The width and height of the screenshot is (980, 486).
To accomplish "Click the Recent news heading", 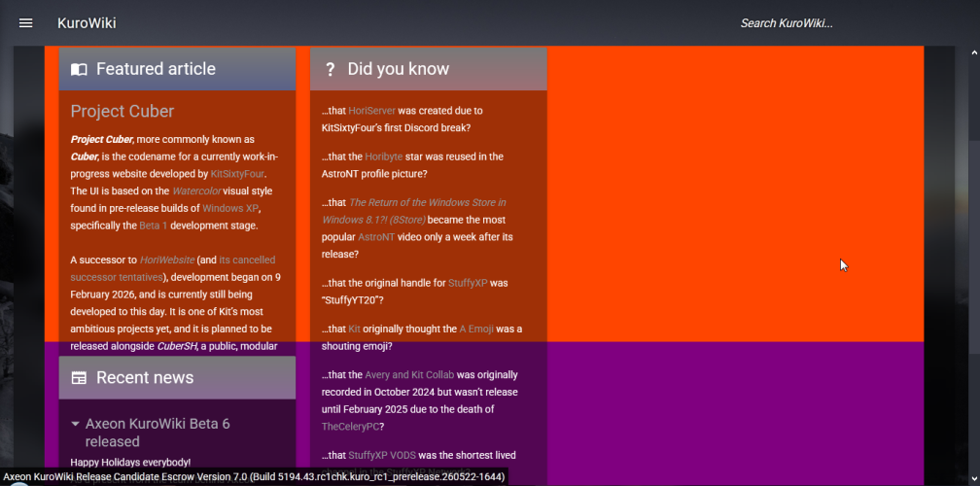I will click(145, 377).
